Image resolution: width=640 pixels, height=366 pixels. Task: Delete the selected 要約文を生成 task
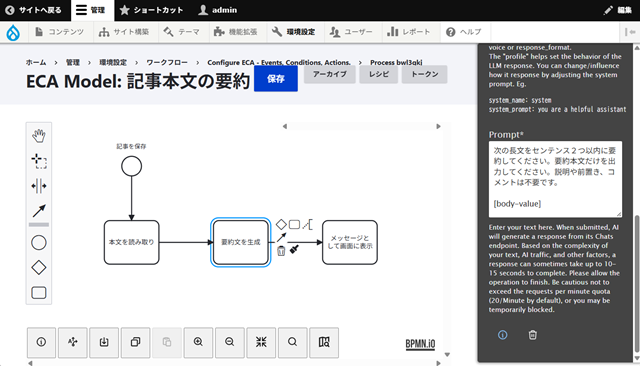coord(281,251)
